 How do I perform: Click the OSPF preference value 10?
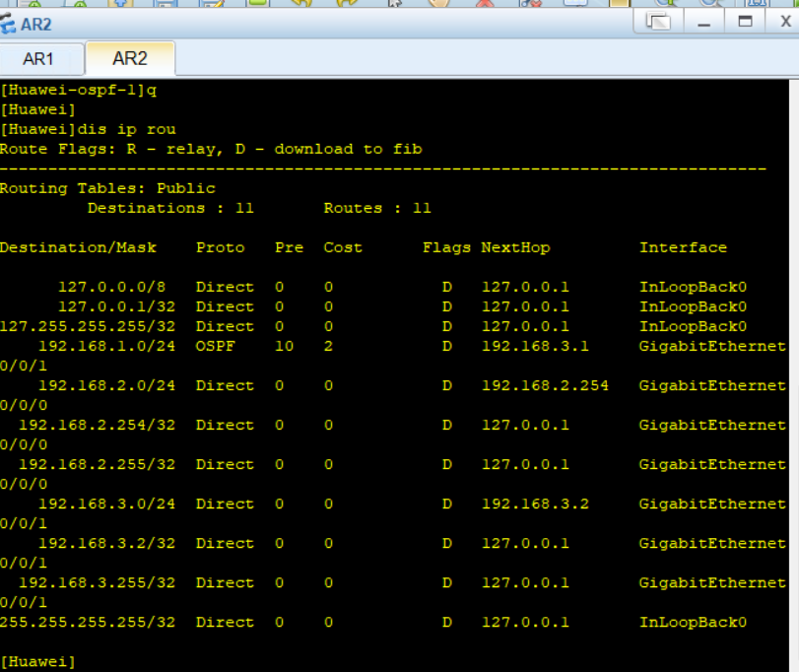point(285,346)
